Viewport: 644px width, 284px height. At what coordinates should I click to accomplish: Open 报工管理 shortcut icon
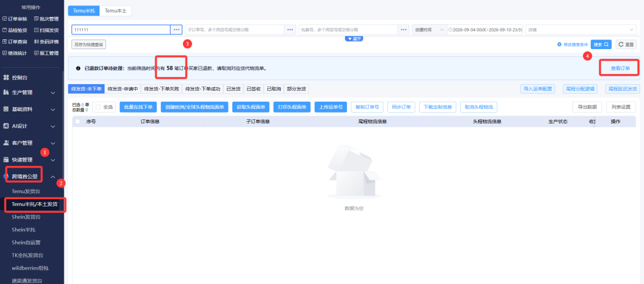tap(36, 53)
